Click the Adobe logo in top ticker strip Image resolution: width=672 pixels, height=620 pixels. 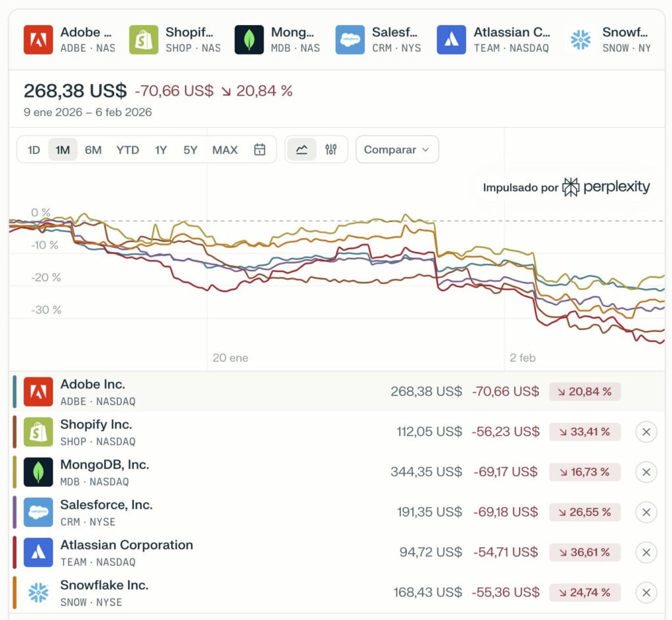pyautogui.click(x=38, y=39)
